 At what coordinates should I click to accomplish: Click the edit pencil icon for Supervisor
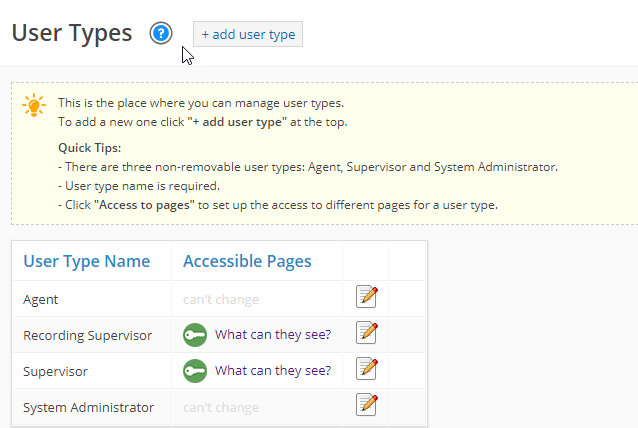point(367,369)
